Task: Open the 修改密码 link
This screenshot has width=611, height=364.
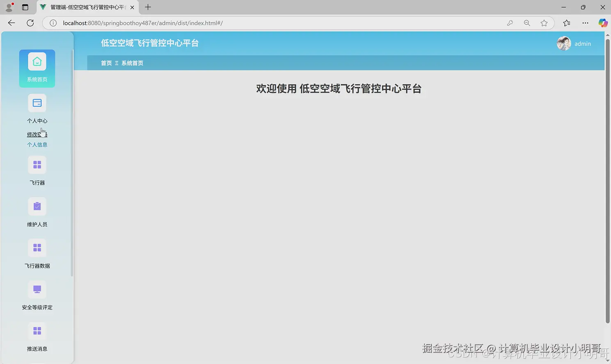Action: (x=37, y=134)
